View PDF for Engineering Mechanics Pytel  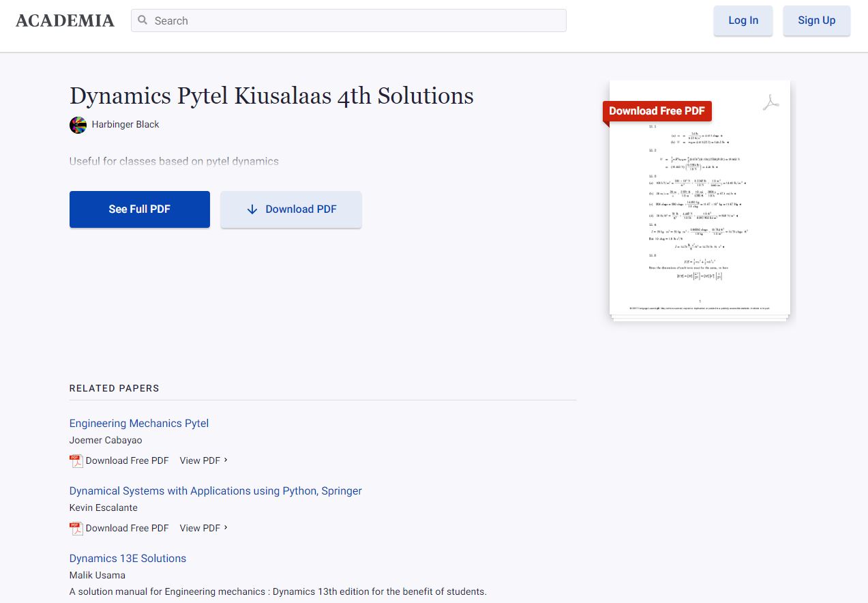pyautogui.click(x=200, y=460)
